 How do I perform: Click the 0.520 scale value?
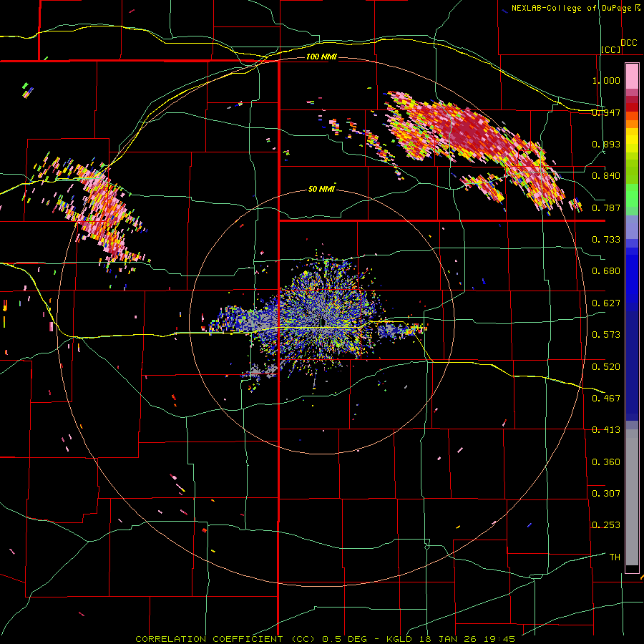[x=606, y=367]
